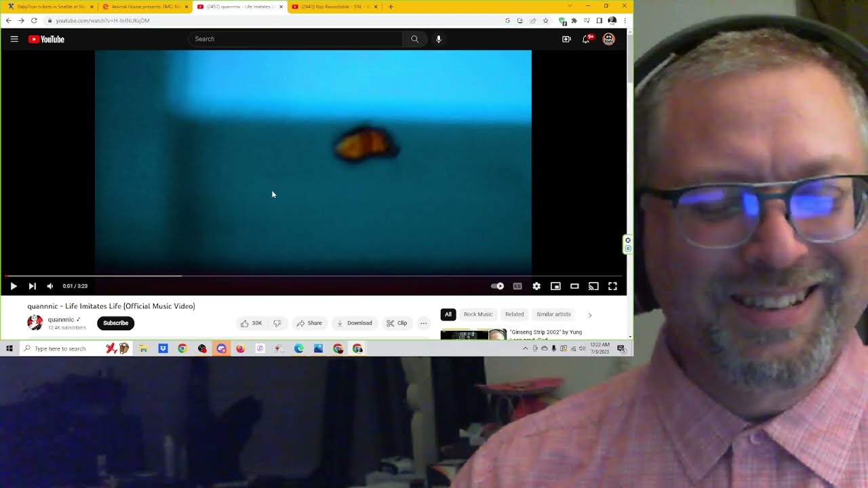Select the All filter chip
The image size is (868, 488).
448,314
